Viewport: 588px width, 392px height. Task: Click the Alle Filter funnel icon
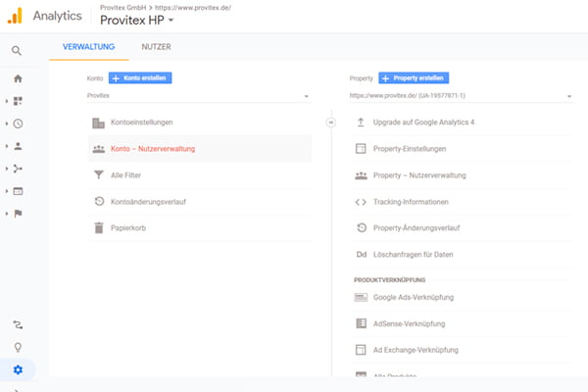(99, 174)
